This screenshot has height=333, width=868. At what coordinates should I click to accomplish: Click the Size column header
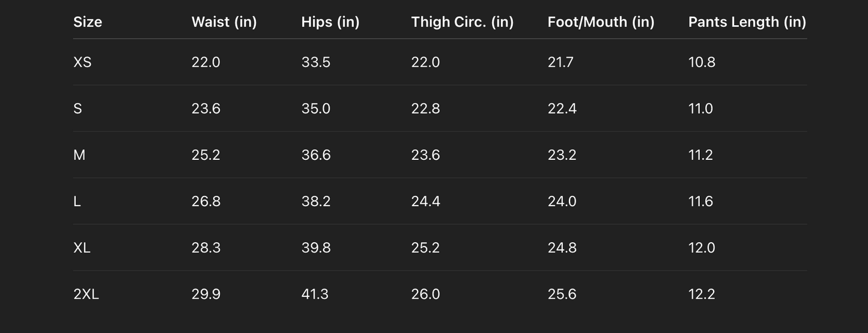[x=88, y=22]
